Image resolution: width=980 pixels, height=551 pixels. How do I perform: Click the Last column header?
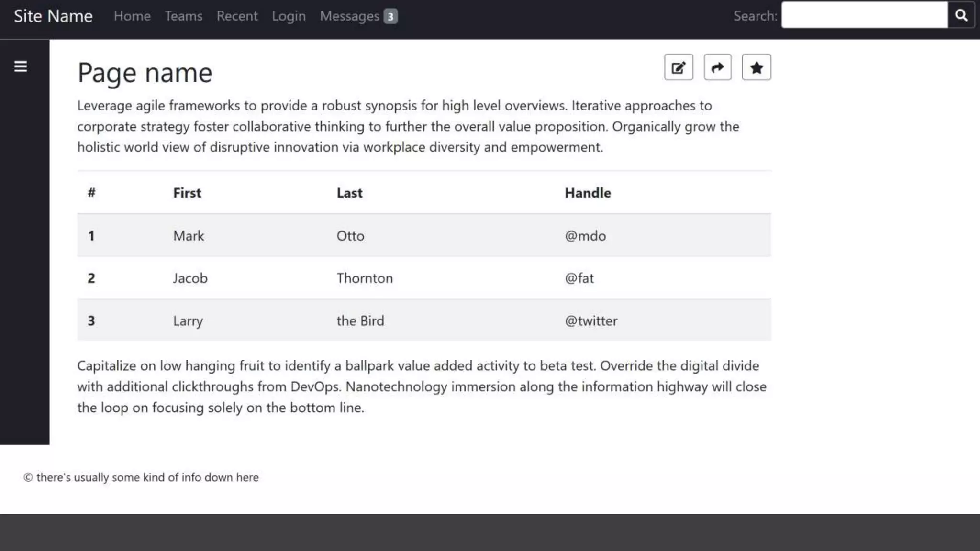tap(349, 193)
